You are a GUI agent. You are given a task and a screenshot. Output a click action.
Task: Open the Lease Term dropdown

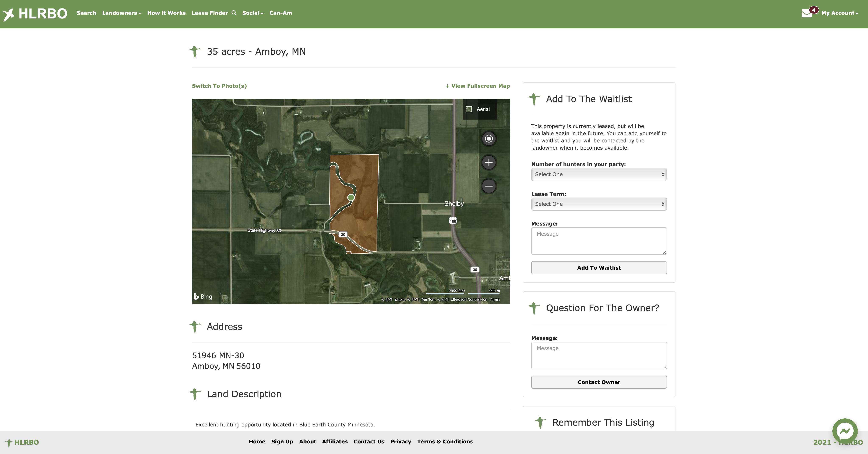[599, 204]
